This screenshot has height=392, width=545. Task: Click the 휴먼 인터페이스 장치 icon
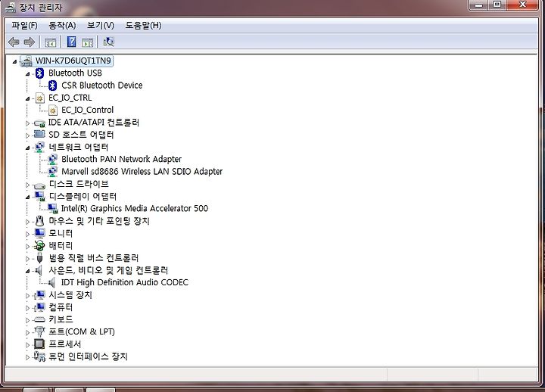click(x=39, y=356)
